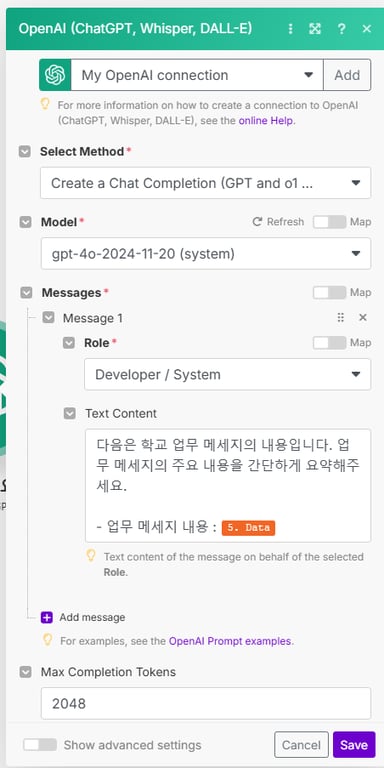The width and height of the screenshot is (384, 768).
Task: Refresh the Model list
Action: 278,222
